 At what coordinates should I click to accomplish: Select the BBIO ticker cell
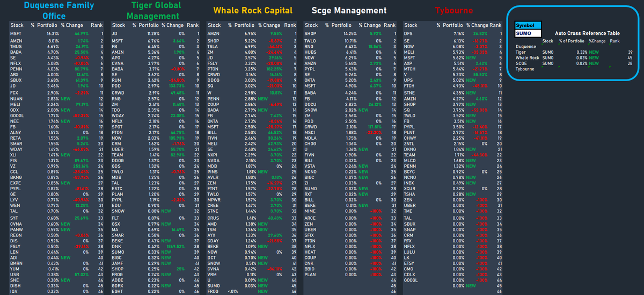[x=310, y=268]
